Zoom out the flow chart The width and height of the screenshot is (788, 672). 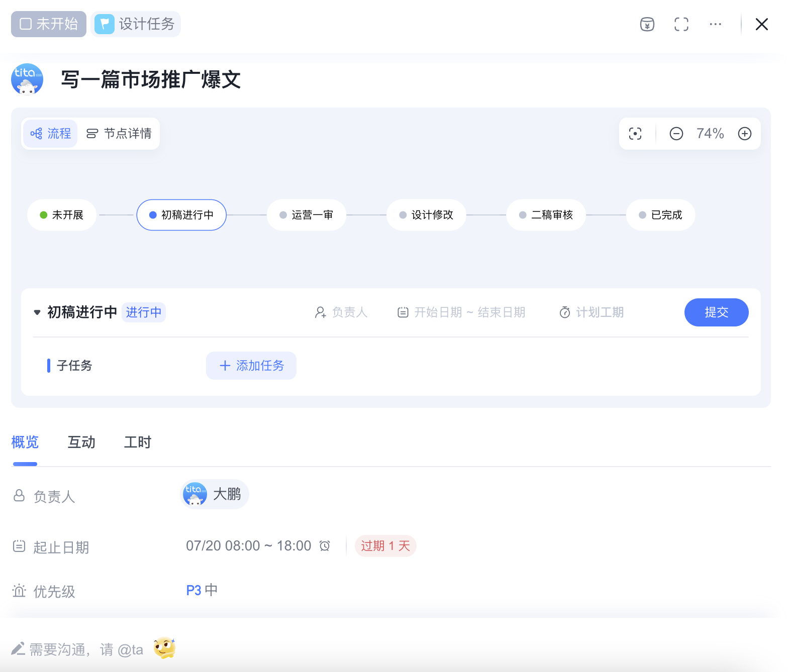point(676,134)
